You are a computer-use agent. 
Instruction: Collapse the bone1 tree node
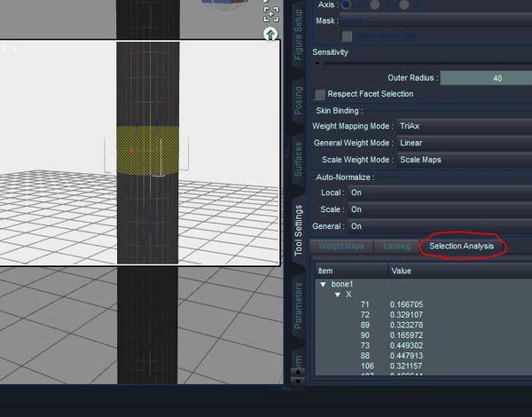[323, 284]
